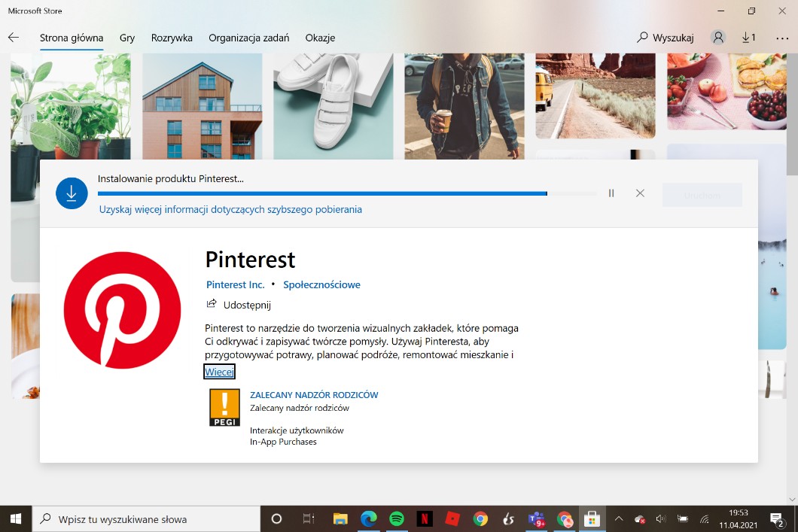Select the Okazje tab
Screen dimensions: 798x532
click(320, 38)
